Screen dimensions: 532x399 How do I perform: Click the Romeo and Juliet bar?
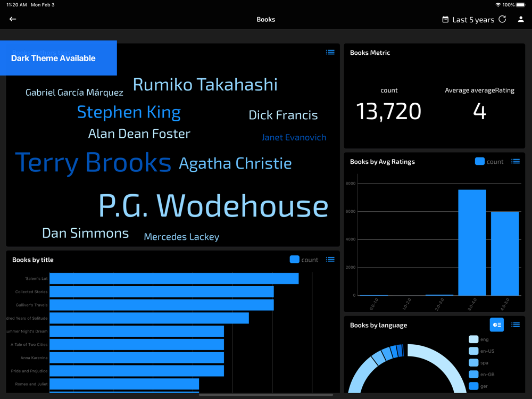(124, 384)
